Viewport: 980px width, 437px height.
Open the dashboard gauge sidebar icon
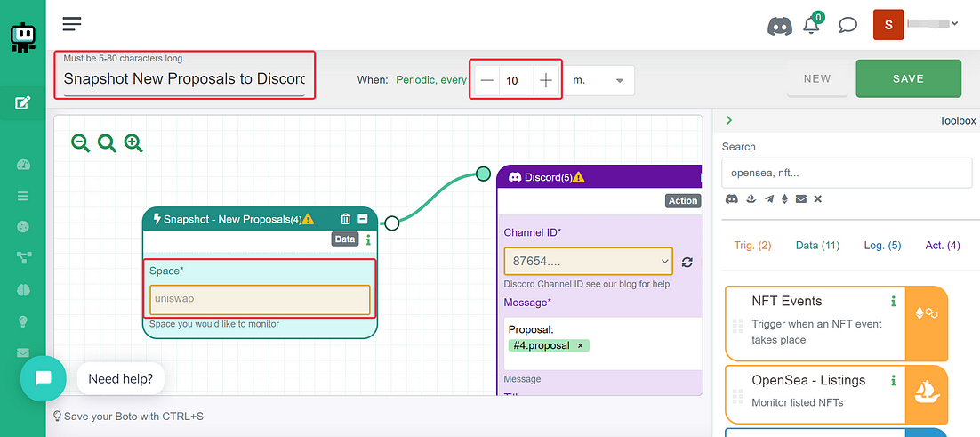pos(23,165)
